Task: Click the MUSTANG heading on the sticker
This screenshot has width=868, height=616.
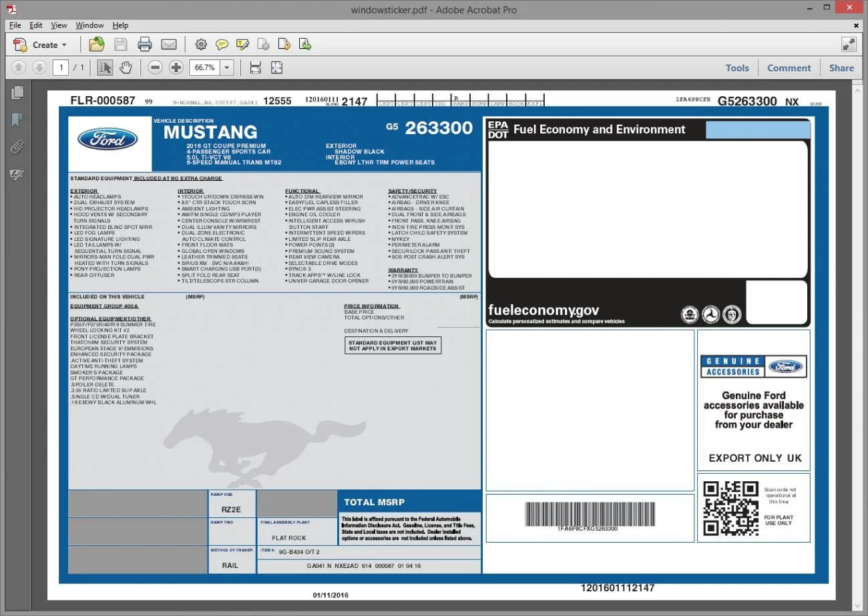Action: (210, 132)
